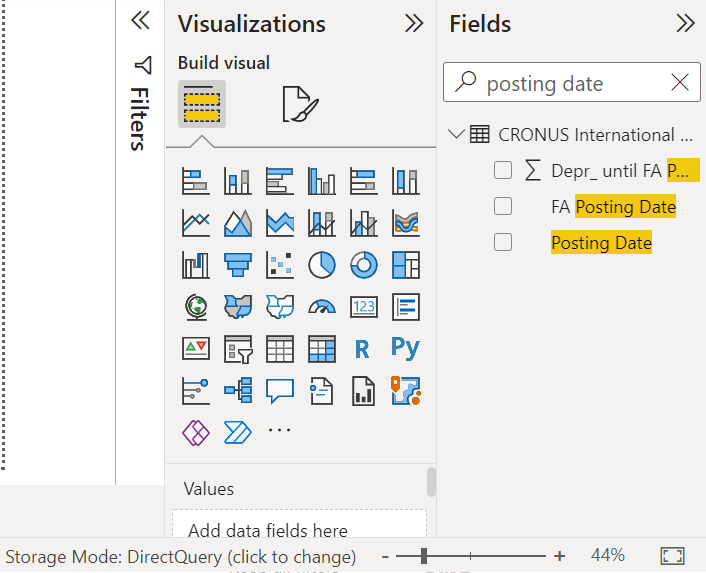Add a funnel chart visual
This screenshot has width=706, height=573.
pos(237,264)
